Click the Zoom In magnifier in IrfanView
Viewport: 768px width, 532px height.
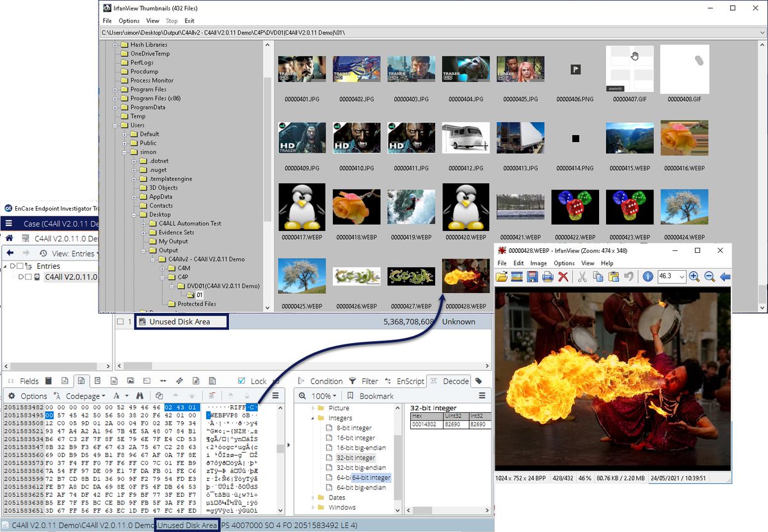click(x=694, y=277)
